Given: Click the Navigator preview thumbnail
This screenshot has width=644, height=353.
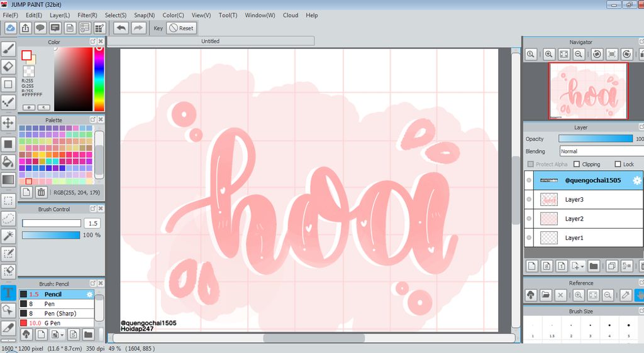Looking at the screenshot, I should point(589,90).
